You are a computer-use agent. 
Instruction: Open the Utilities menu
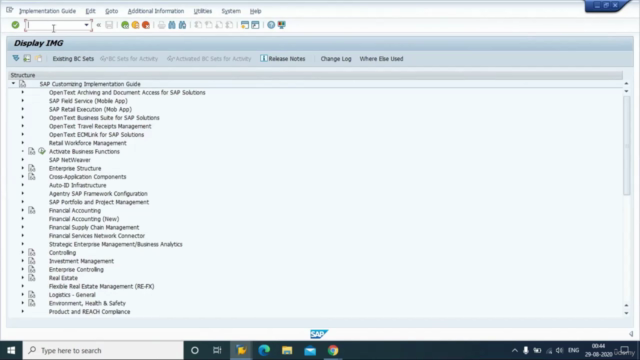(203, 11)
